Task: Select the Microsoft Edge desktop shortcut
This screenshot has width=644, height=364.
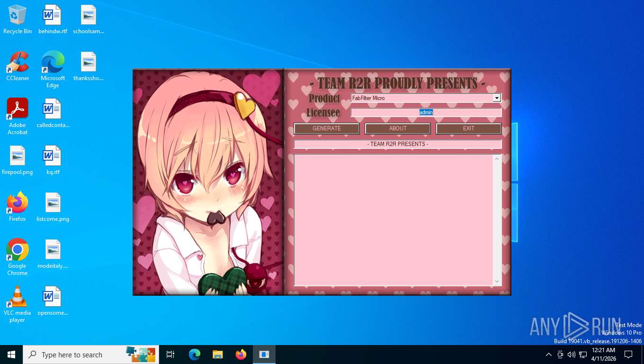Action: coord(53,70)
